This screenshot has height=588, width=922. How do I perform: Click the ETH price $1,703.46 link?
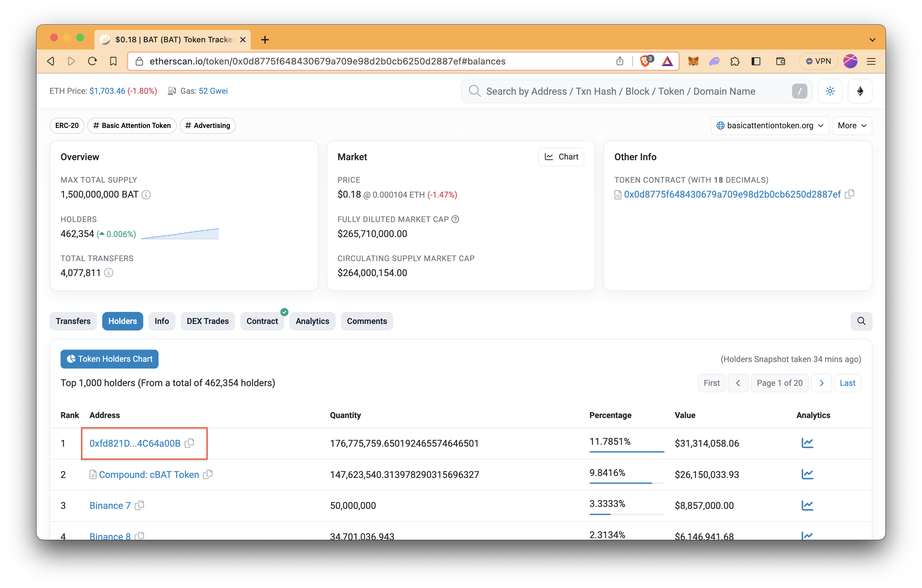(107, 91)
